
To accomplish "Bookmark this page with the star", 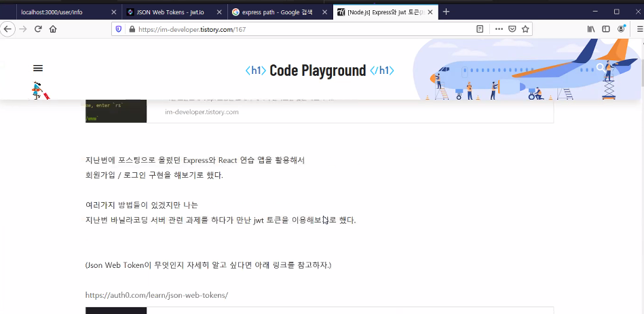I will (525, 29).
